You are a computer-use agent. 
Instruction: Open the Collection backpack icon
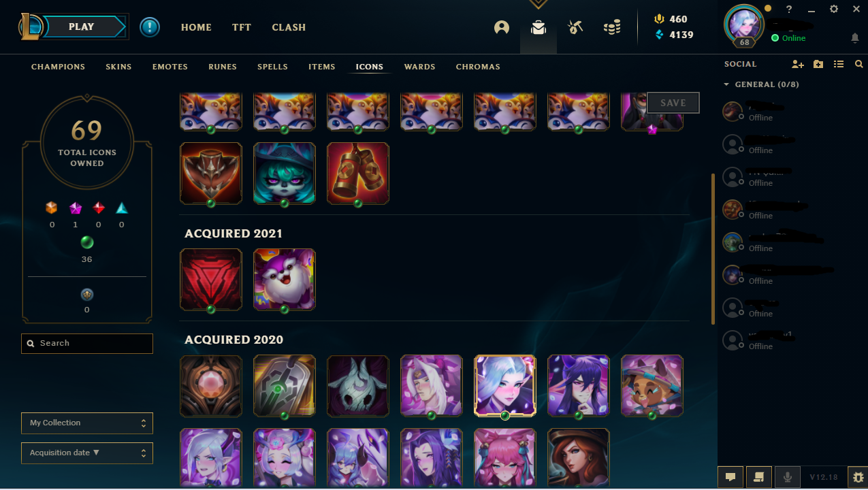tap(539, 28)
